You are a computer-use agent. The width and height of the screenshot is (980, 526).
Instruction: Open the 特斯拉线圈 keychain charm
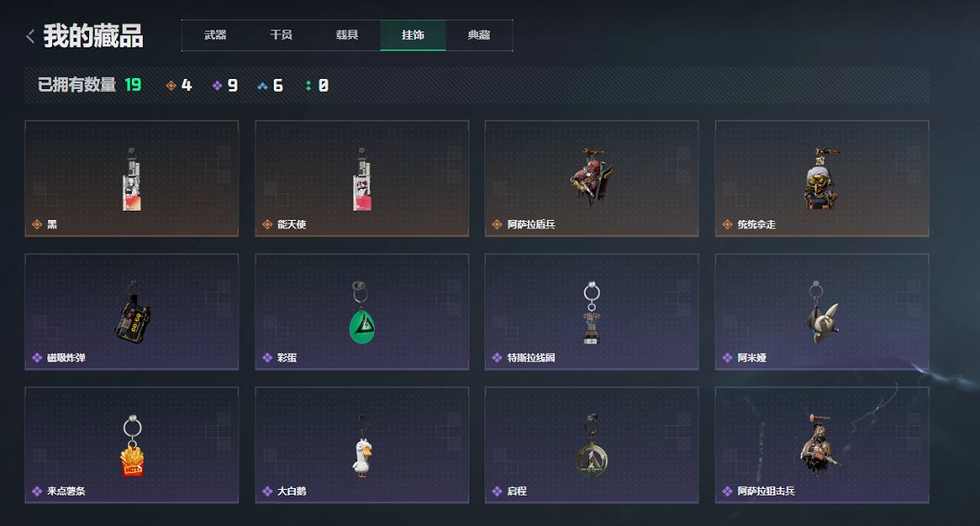tap(591, 312)
